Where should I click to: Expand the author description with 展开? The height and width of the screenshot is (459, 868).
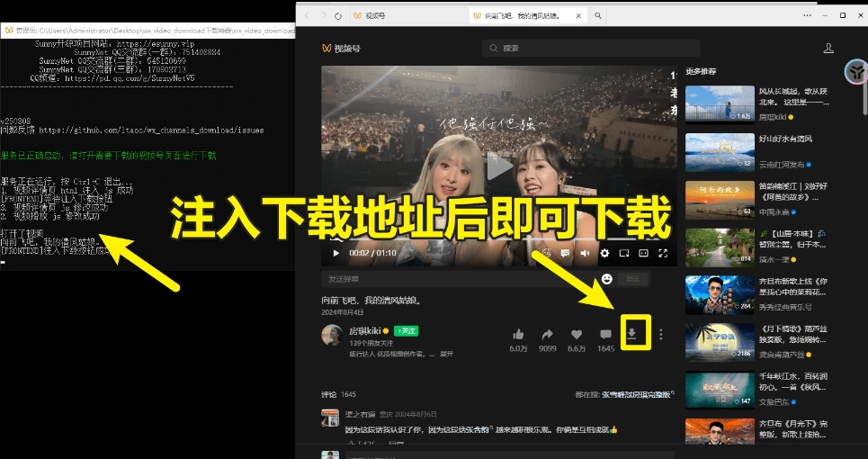click(446, 354)
